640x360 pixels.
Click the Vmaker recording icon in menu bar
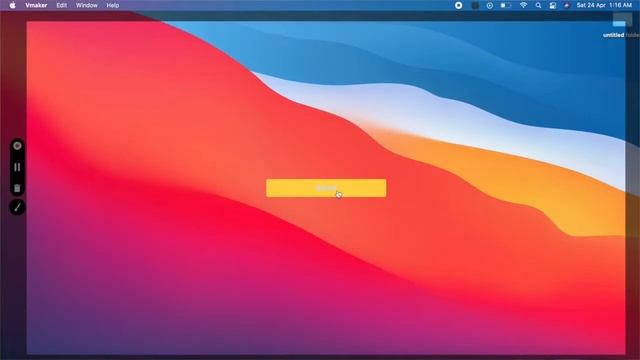pyautogui.click(x=459, y=5)
